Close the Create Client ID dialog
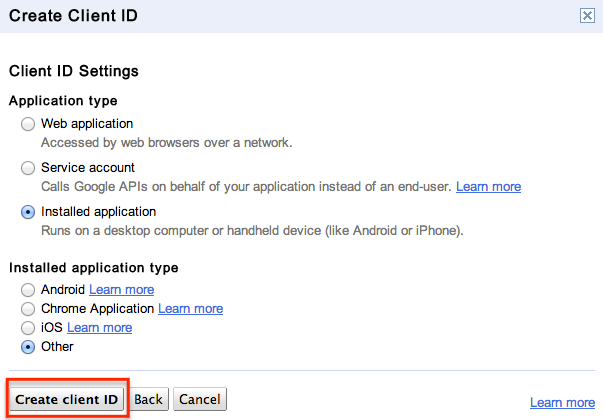 coord(587,16)
